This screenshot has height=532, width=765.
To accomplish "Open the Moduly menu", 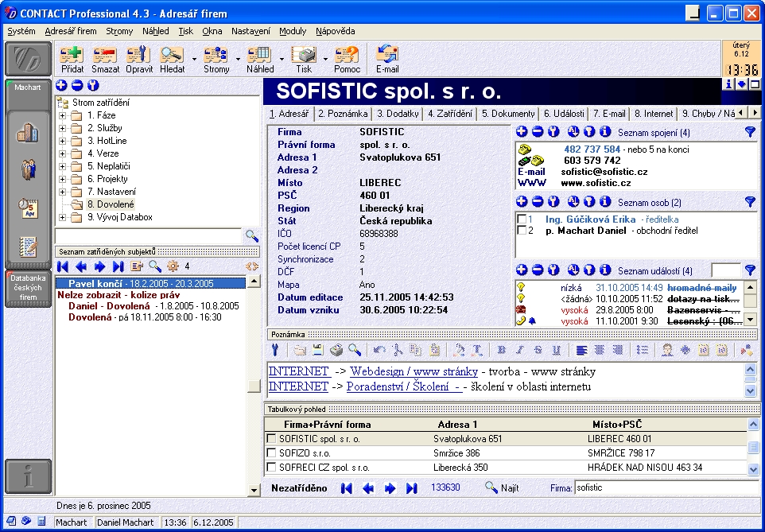I will [293, 31].
